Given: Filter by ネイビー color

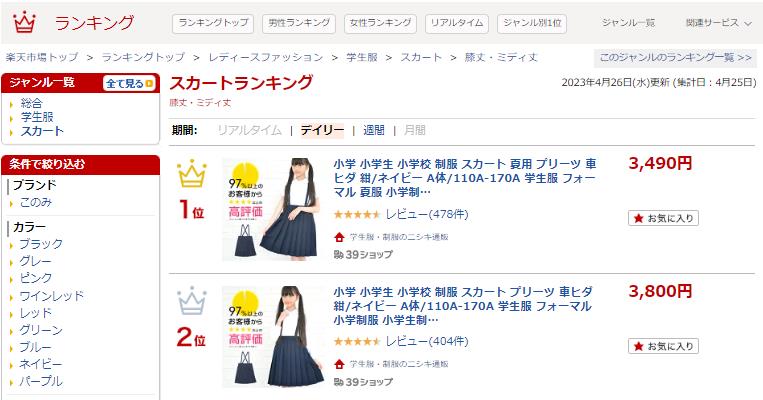Looking at the screenshot, I should tap(40, 364).
